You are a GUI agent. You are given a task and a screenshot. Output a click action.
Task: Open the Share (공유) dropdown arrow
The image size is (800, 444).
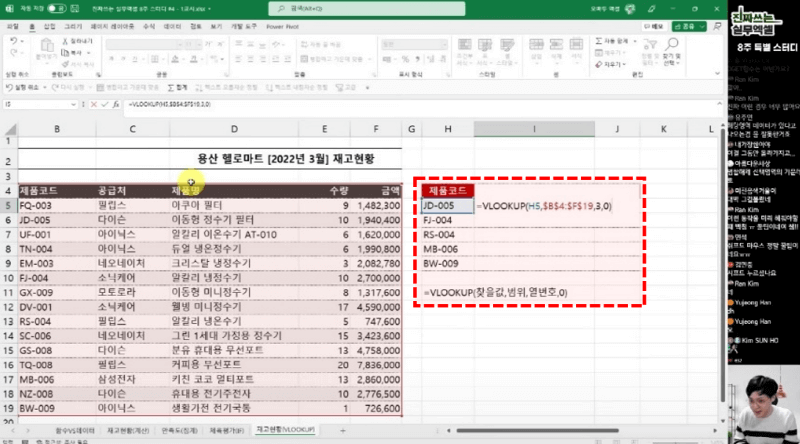(703, 27)
